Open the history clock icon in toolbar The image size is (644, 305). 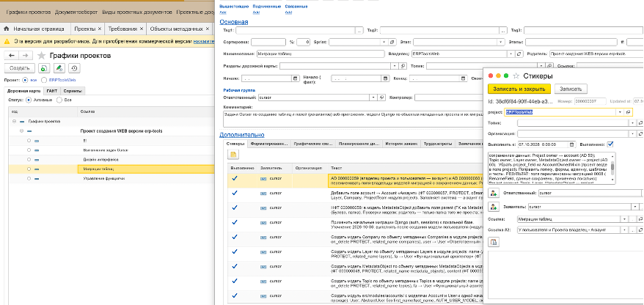tap(74, 68)
